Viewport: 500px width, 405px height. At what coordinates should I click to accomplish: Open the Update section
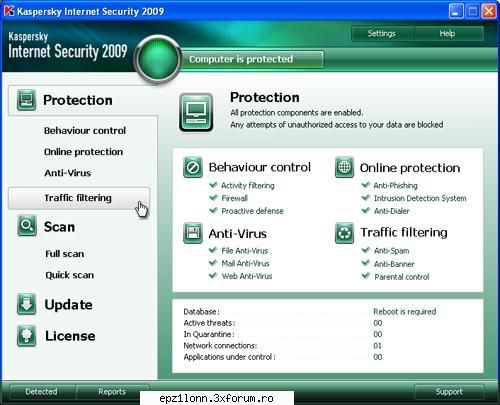tap(69, 305)
